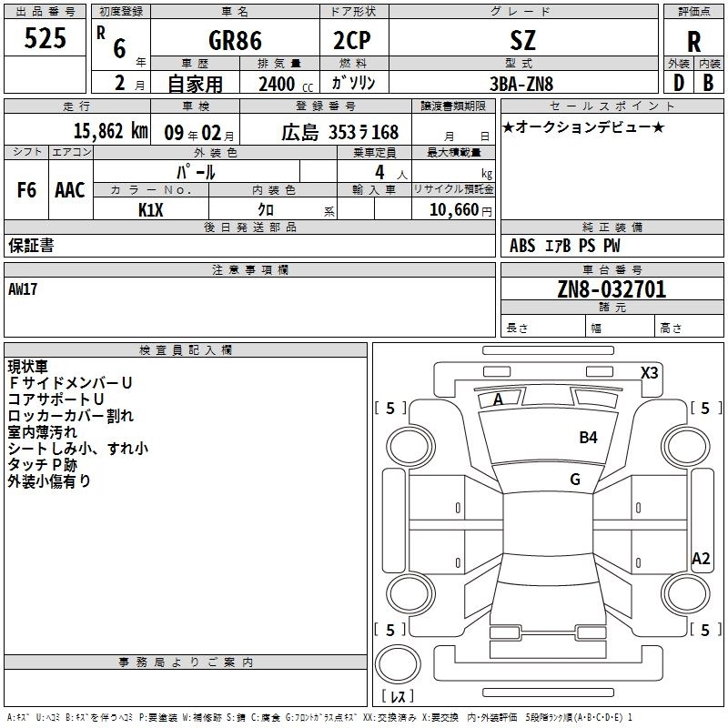This screenshot has width=728, height=728.
Task: Select the note Ｆサイドメンバー U
Action: click(70, 383)
